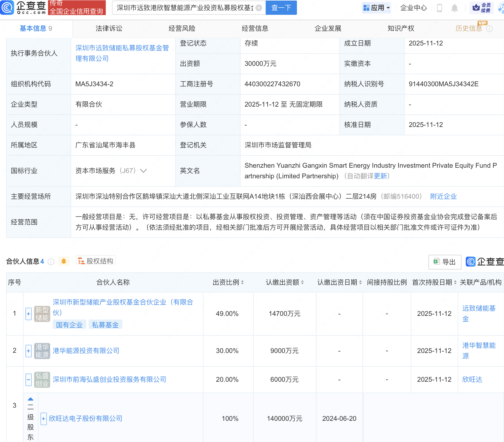Viewport: 504px width, 442px height.
Task: Open notifications bell in header
Action: click(x=454, y=8)
